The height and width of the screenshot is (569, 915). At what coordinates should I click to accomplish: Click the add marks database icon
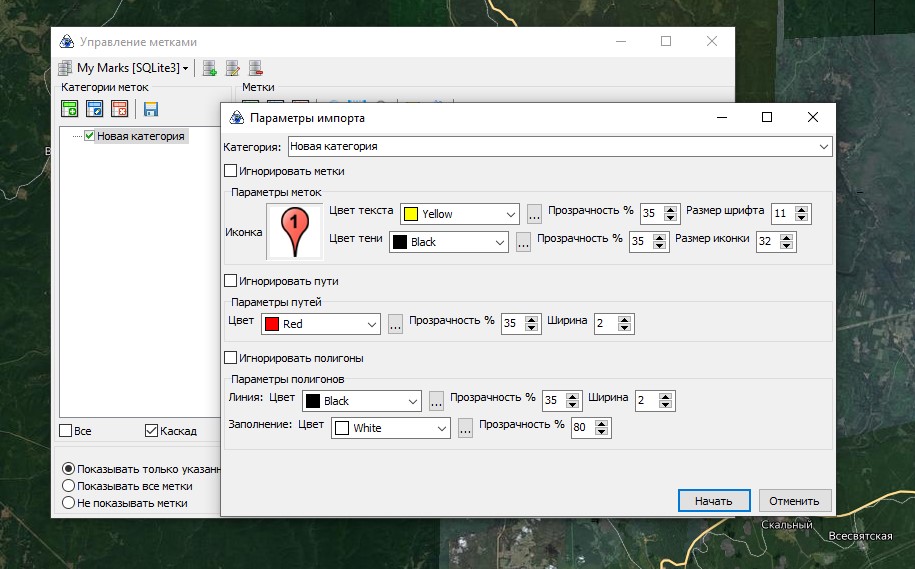210,69
